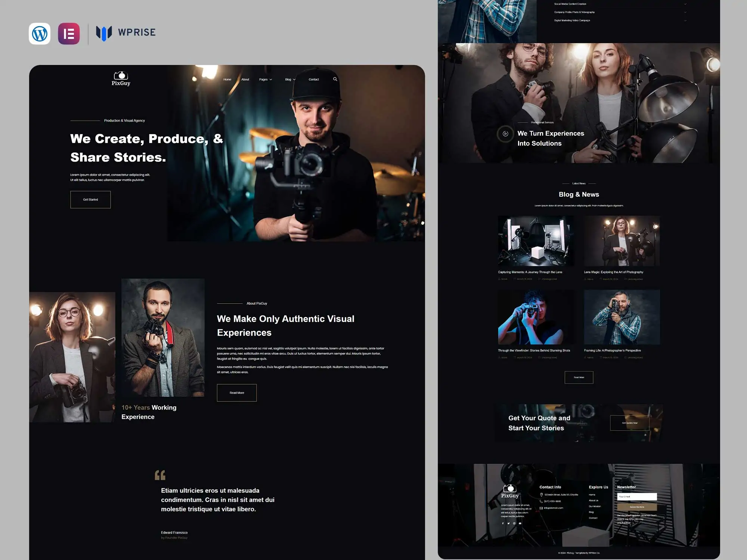Click the Elementor icon
The width and height of the screenshot is (747, 560).
pyautogui.click(x=70, y=33)
